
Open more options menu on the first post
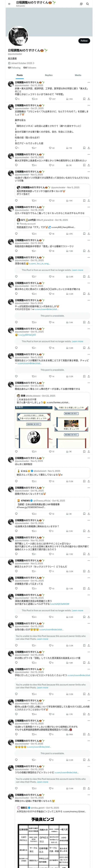(89, 82)
